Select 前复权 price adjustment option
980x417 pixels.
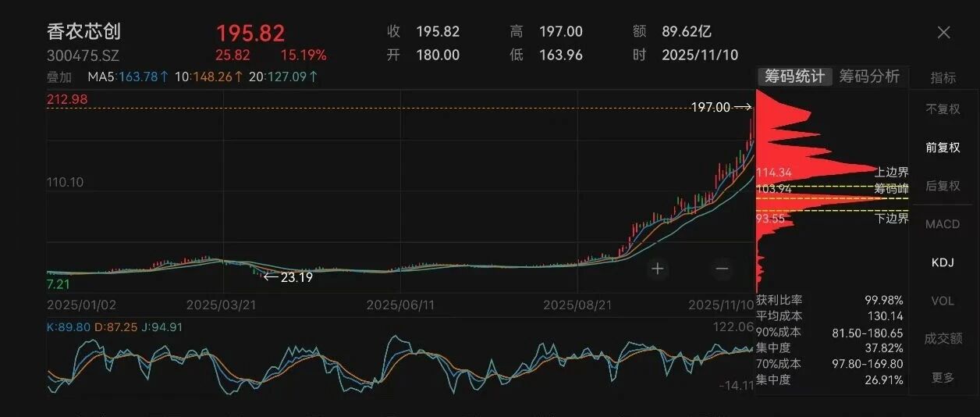(x=943, y=147)
